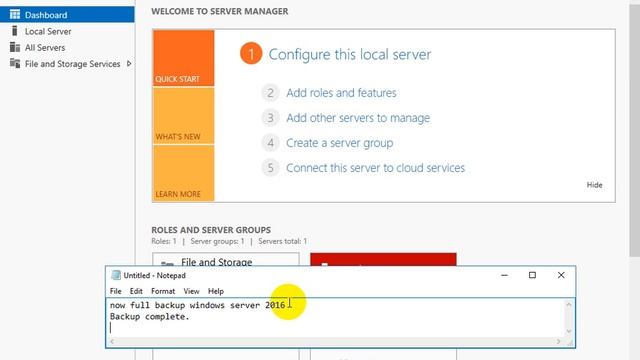The height and width of the screenshot is (360, 640).
Task: Minimize the Notepad window
Action: click(504, 275)
